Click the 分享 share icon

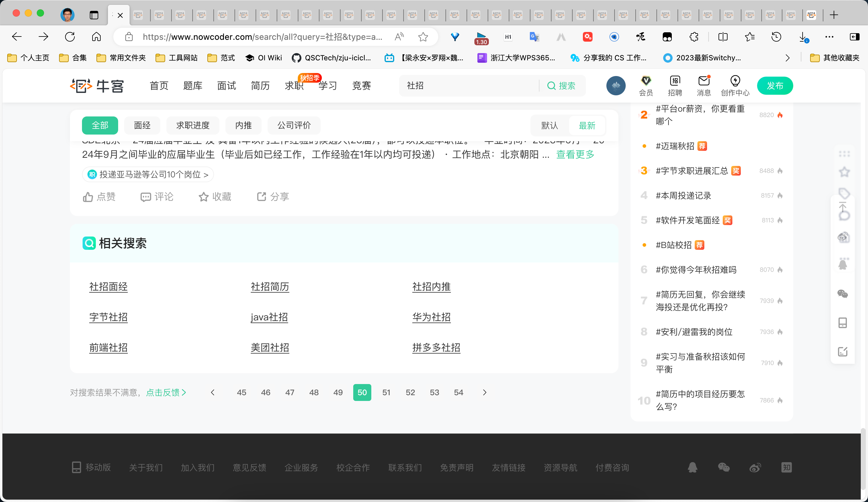pos(261,197)
